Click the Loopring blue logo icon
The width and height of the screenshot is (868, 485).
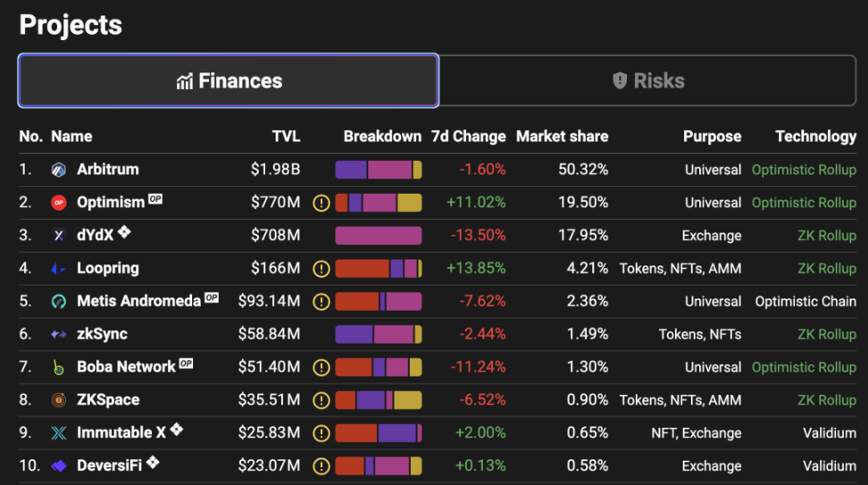[59, 269]
